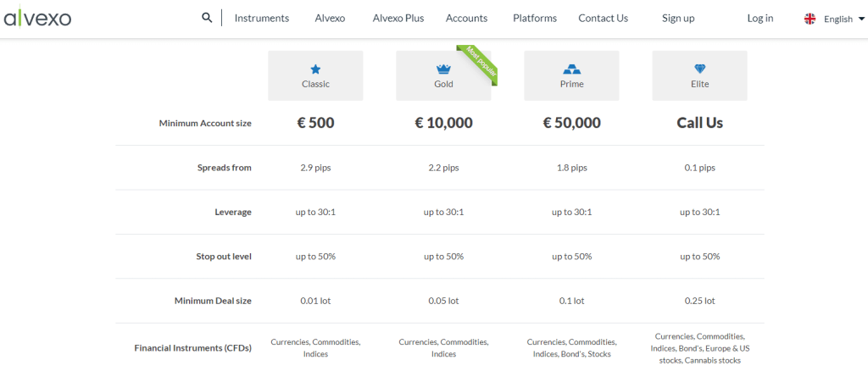Open the Alvexo menu item
The width and height of the screenshot is (868, 371).
[x=330, y=19]
